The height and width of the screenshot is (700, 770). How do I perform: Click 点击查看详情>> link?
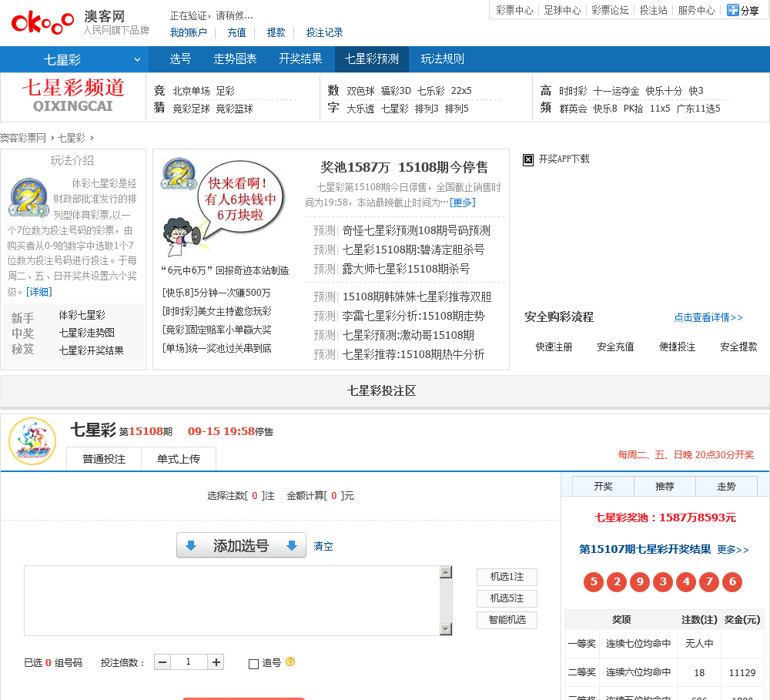[708, 317]
